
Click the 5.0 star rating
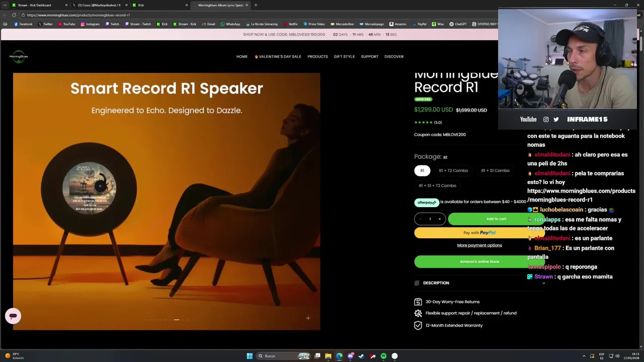tap(428, 122)
